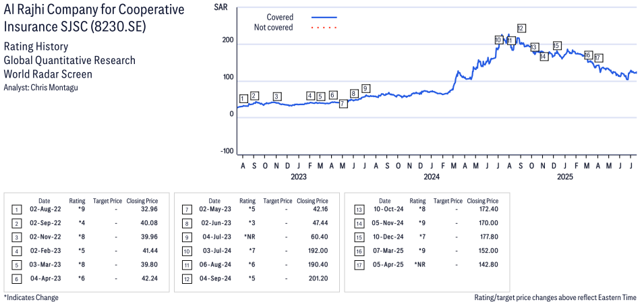
Task: Click numbered box 1 in the table row 02-Aug-22
Action: pos(16,210)
